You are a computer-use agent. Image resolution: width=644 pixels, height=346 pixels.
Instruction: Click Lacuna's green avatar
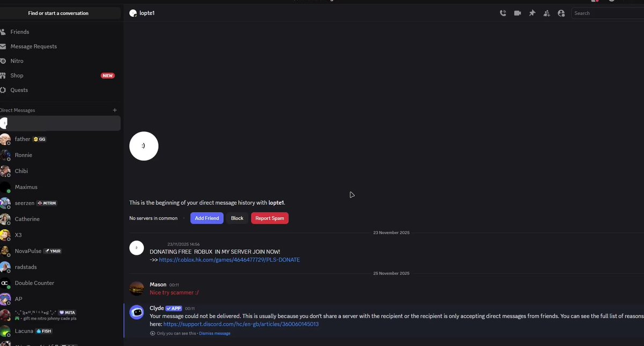(x=4, y=331)
